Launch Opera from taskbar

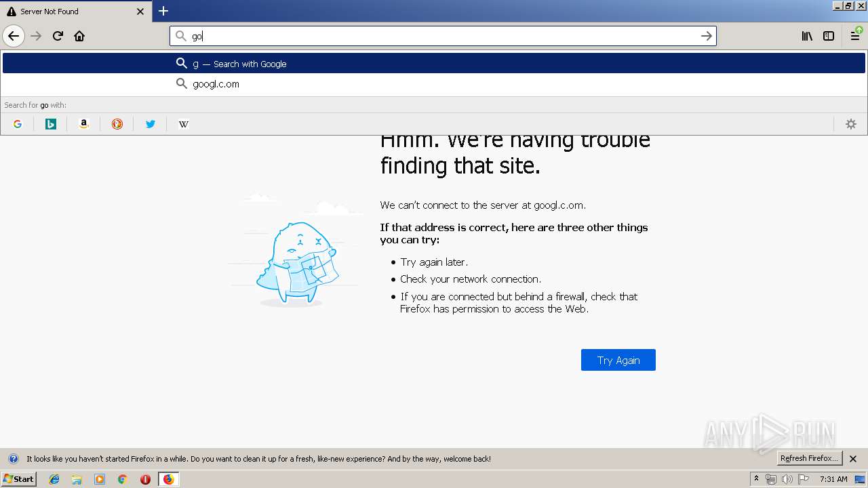[x=145, y=479]
